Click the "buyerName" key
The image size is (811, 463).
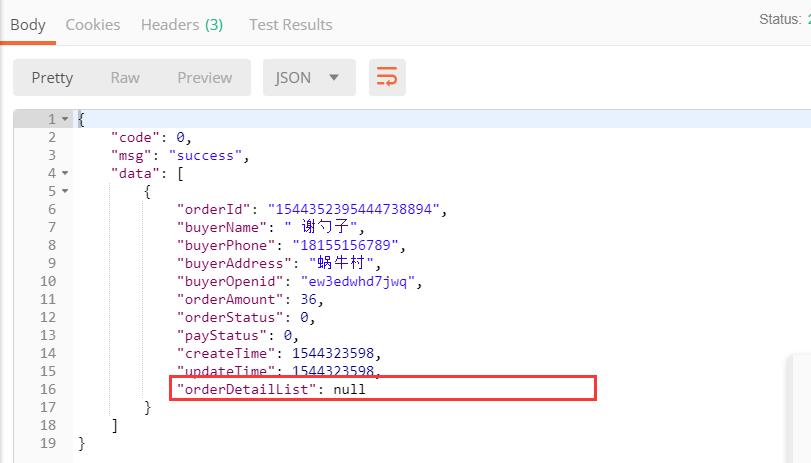coord(222,228)
